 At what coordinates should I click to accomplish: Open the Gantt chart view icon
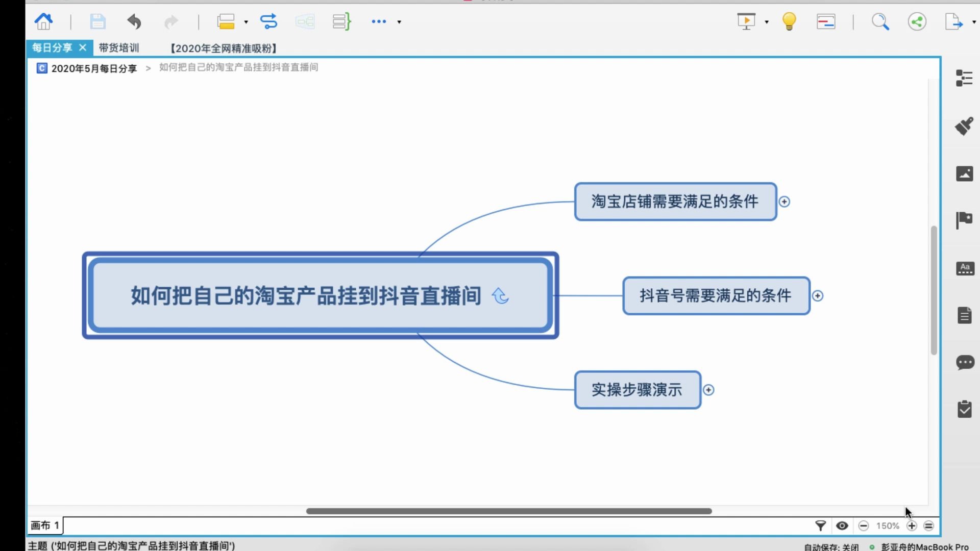(826, 21)
